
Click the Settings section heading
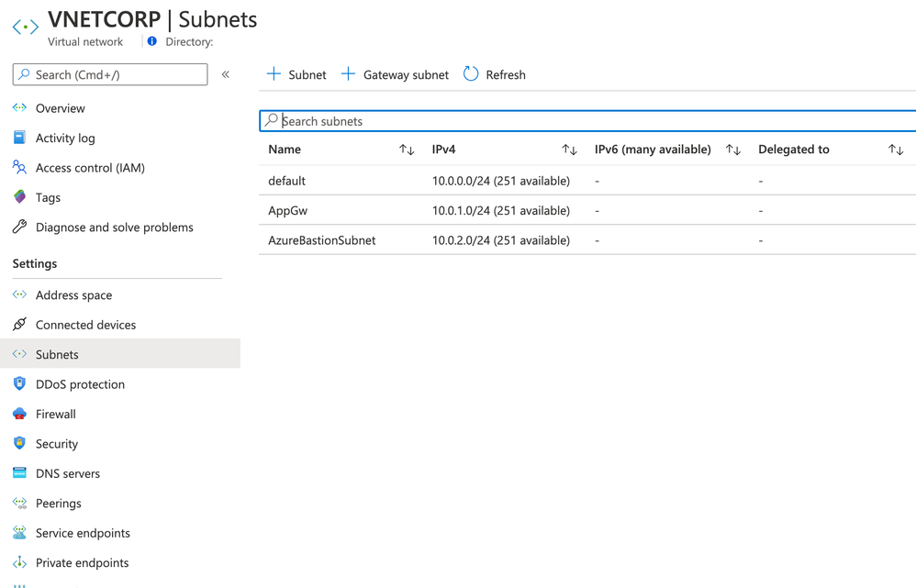tap(35, 263)
